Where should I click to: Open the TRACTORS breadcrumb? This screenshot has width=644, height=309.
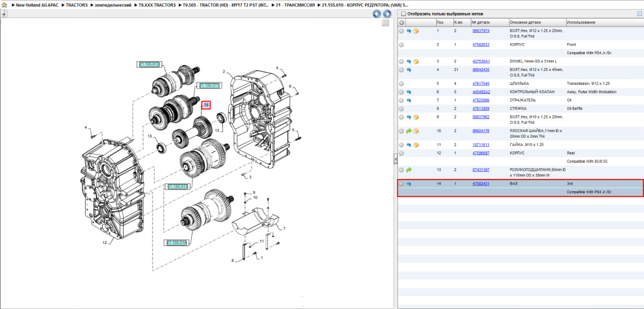[x=77, y=5]
